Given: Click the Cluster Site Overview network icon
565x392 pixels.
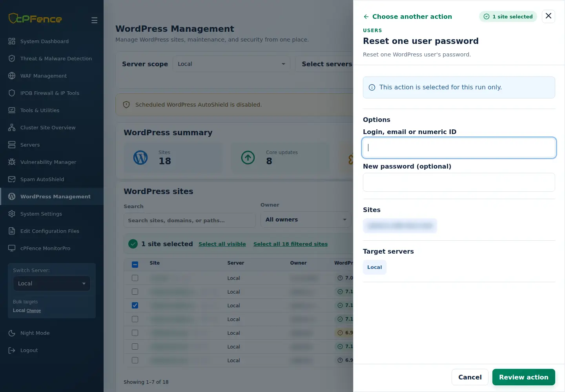Looking at the screenshot, I should [x=12, y=127].
